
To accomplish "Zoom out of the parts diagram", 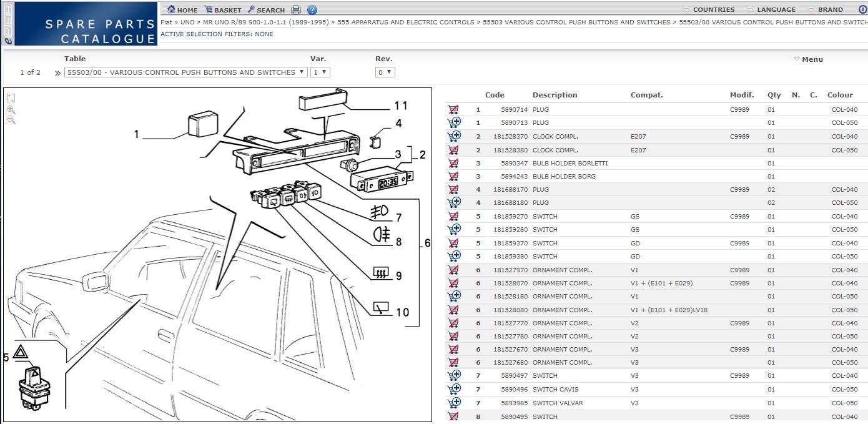I will pos(11,120).
